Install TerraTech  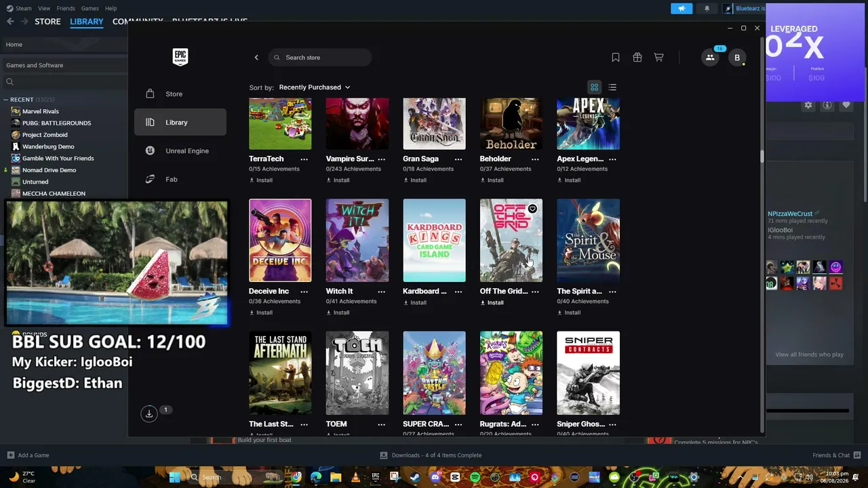261,180
